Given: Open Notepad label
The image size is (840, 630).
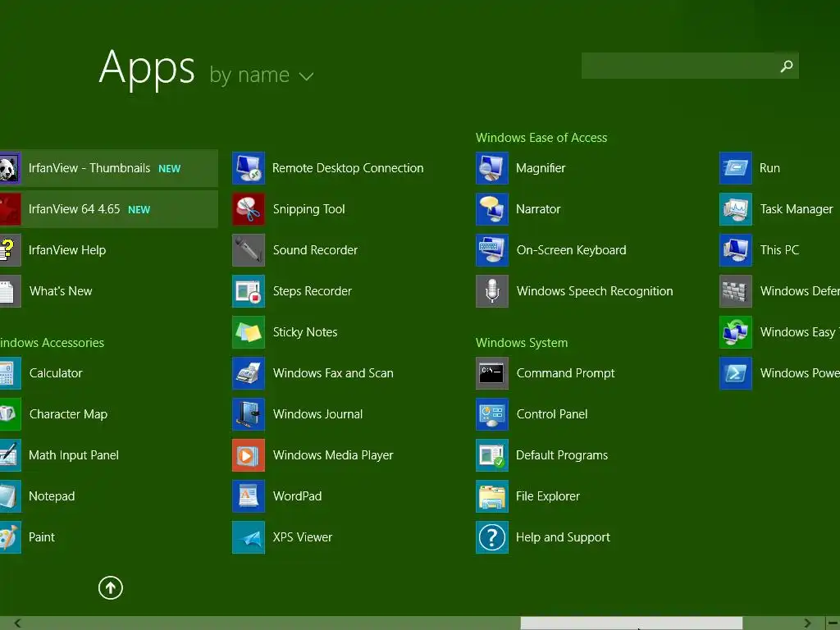Looking at the screenshot, I should [52, 496].
